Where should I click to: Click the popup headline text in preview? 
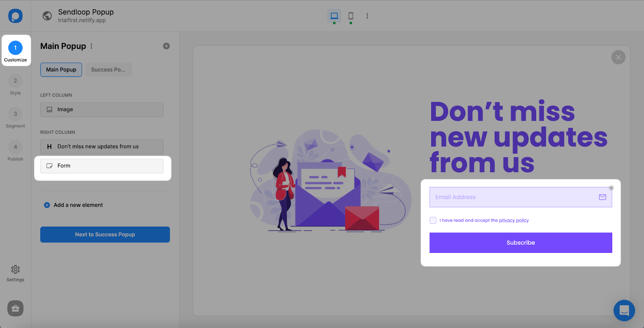click(518, 137)
